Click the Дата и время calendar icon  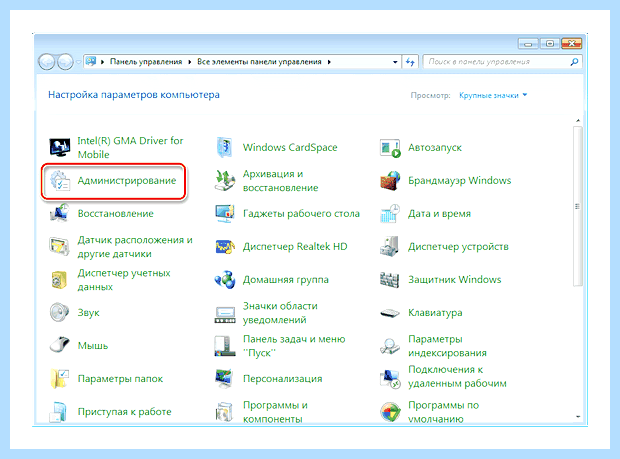[390, 213]
